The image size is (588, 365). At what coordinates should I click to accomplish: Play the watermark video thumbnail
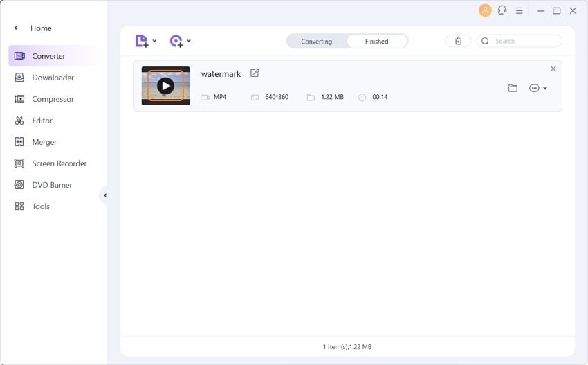tap(166, 86)
